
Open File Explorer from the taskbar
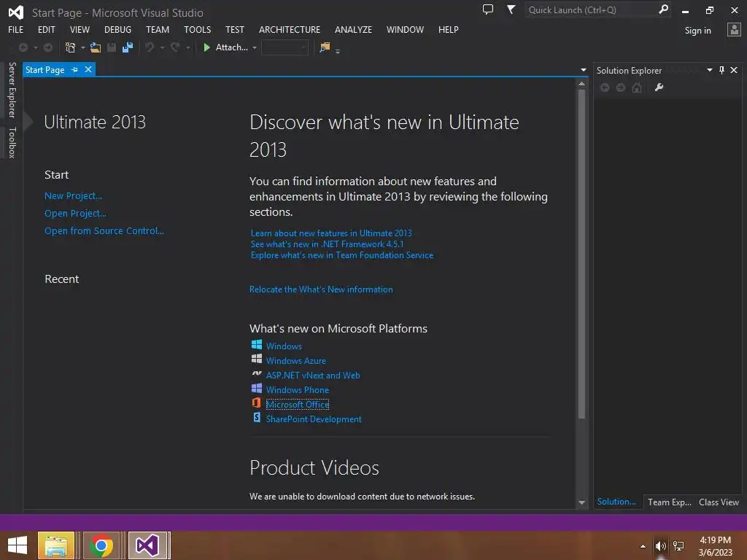56,545
